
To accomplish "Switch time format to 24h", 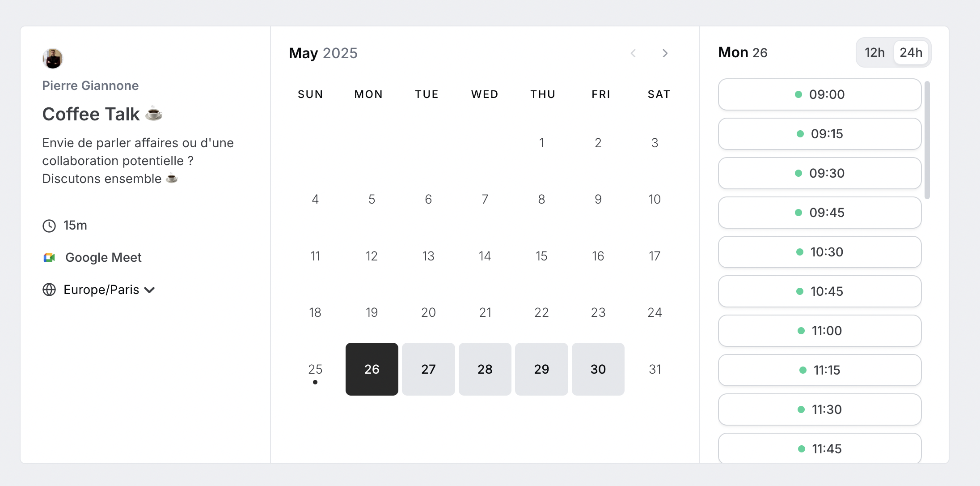I will pos(911,52).
